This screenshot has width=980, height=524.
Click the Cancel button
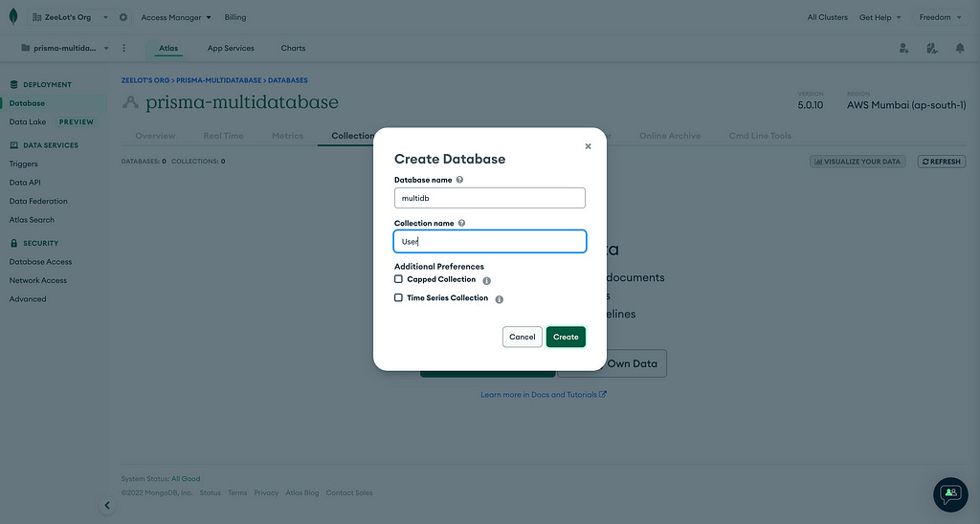tap(522, 337)
